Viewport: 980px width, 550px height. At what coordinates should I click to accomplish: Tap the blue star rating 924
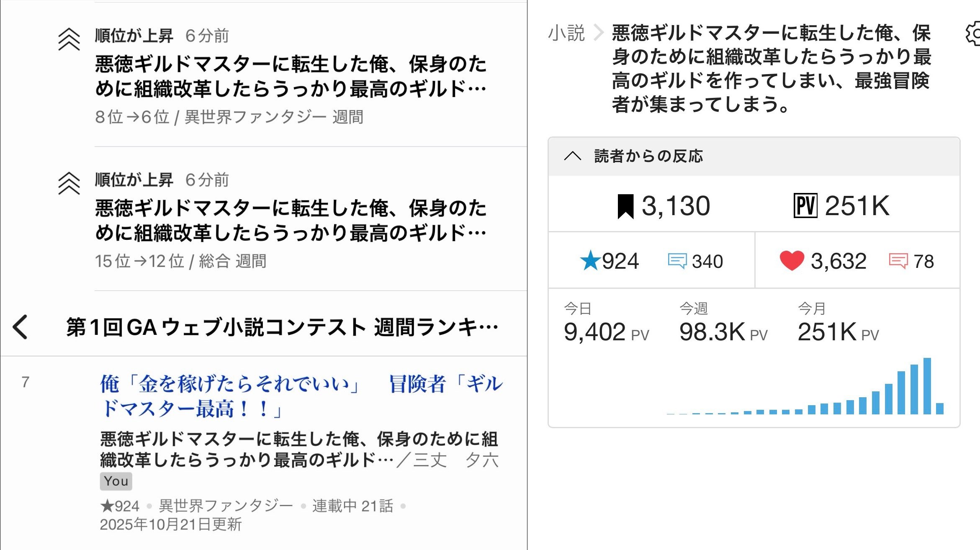[x=590, y=261]
